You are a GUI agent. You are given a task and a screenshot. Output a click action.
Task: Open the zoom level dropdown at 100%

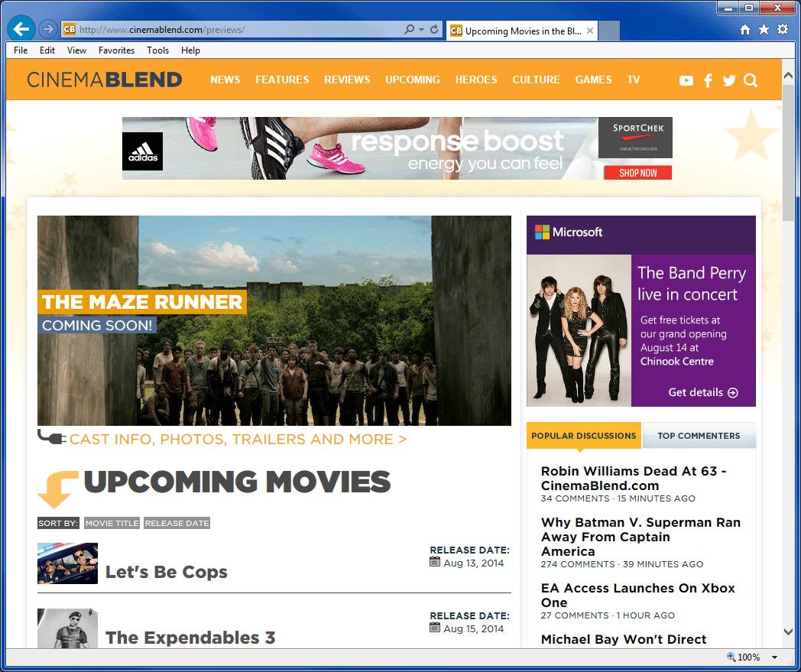coord(774,657)
